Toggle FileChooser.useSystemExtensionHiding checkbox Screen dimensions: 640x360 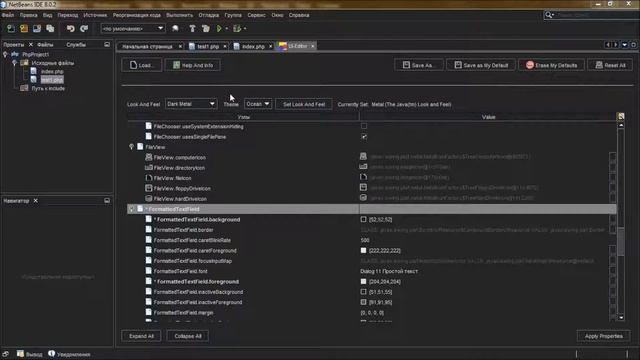point(364,126)
